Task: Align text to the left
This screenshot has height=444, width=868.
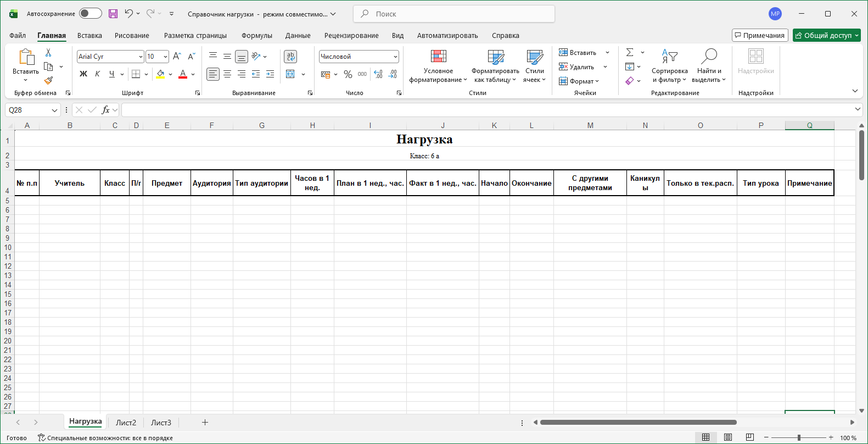Action: (213, 74)
